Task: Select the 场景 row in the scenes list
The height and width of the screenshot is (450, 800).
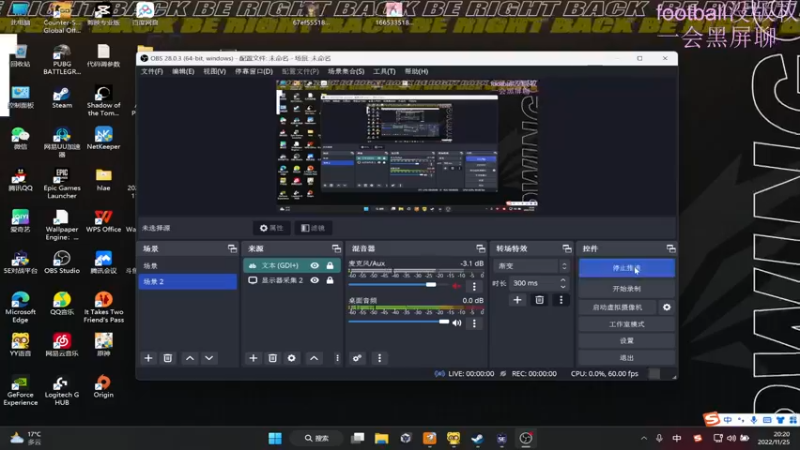Action: click(x=187, y=266)
